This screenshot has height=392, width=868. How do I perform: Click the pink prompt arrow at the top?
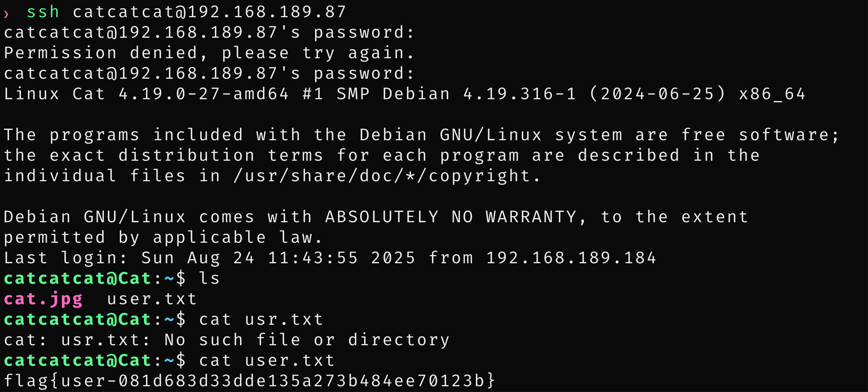(x=7, y=14)
